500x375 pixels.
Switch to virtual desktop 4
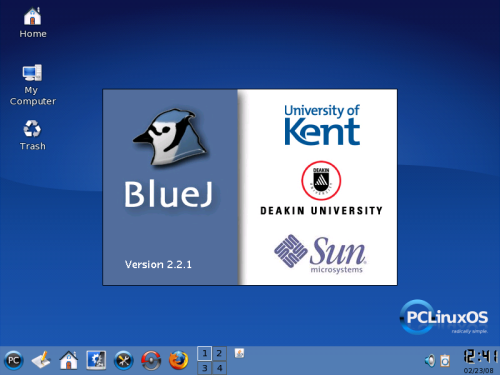click(x=219, y=368)
